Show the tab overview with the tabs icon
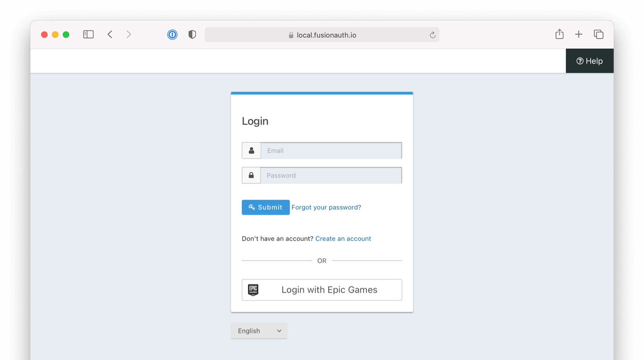This screenshot has width=644, height=360. tap(599, 35)
